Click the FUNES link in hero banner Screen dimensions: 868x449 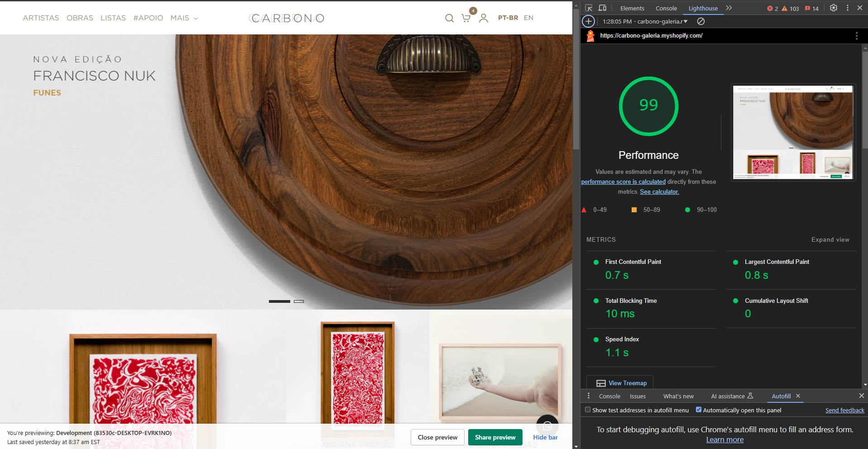(x=47, y=93)
